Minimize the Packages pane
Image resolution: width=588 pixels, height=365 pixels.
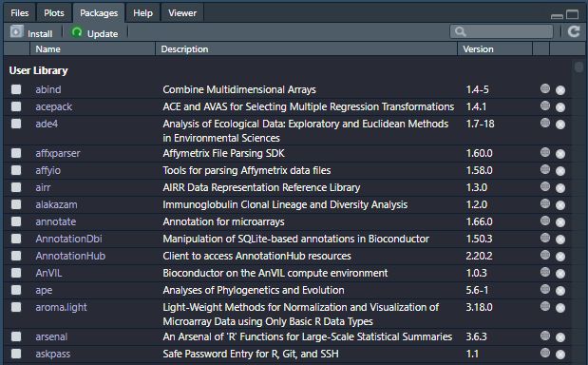coord(557,16)
